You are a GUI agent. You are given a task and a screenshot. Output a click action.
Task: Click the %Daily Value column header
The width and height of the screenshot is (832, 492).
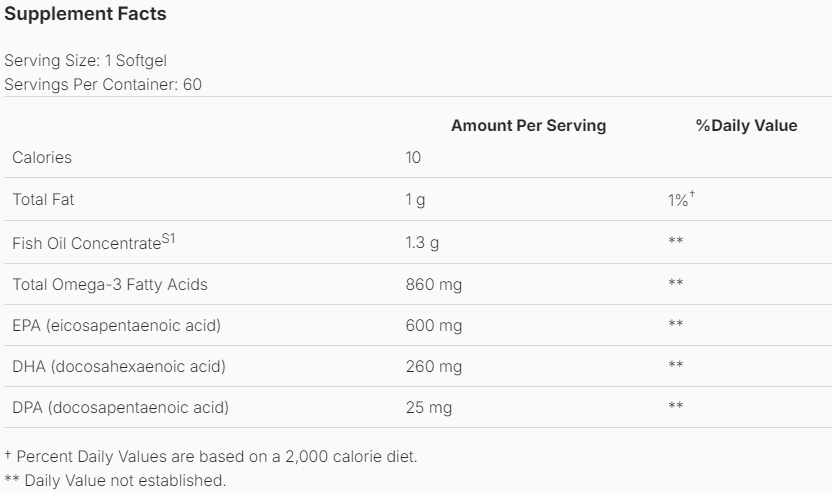pyautogui.click(x=746, y=126)
